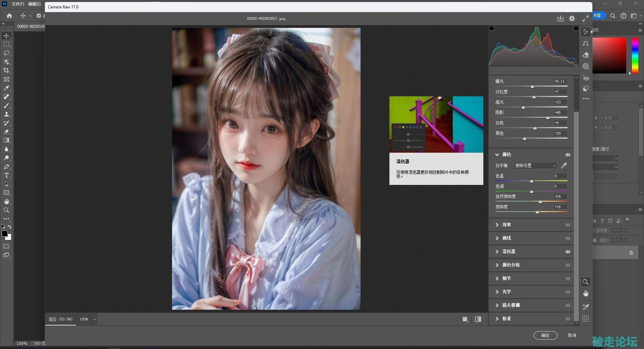Viewport: 644px width, 349px height.
Task: Select the white balance eyedropper tool
Action: (564, 165)
